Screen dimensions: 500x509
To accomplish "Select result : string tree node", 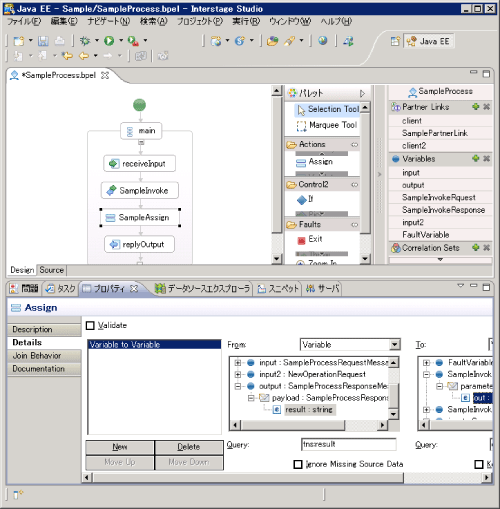I will click(309, 410).
